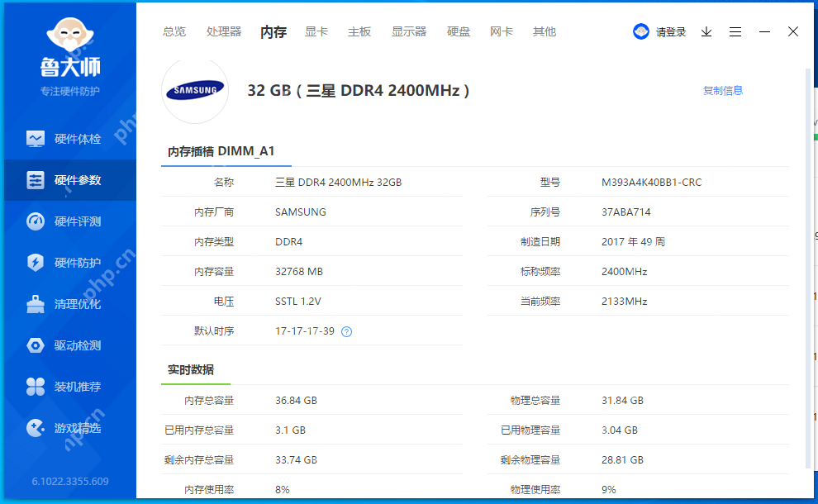Click the SAMSUNG logo thumbnail
Screen dimensions: 818x504
click(x=195, y=91)
